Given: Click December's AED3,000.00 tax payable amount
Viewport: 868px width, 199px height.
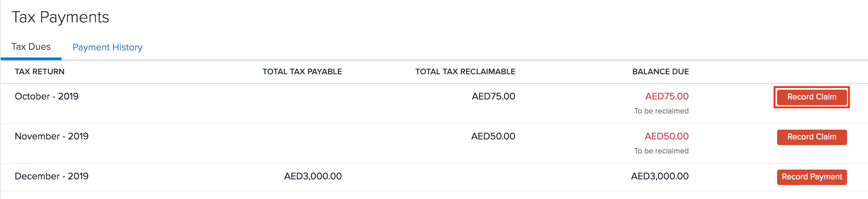Looking at the screenshot, I should tap(313, 176).
